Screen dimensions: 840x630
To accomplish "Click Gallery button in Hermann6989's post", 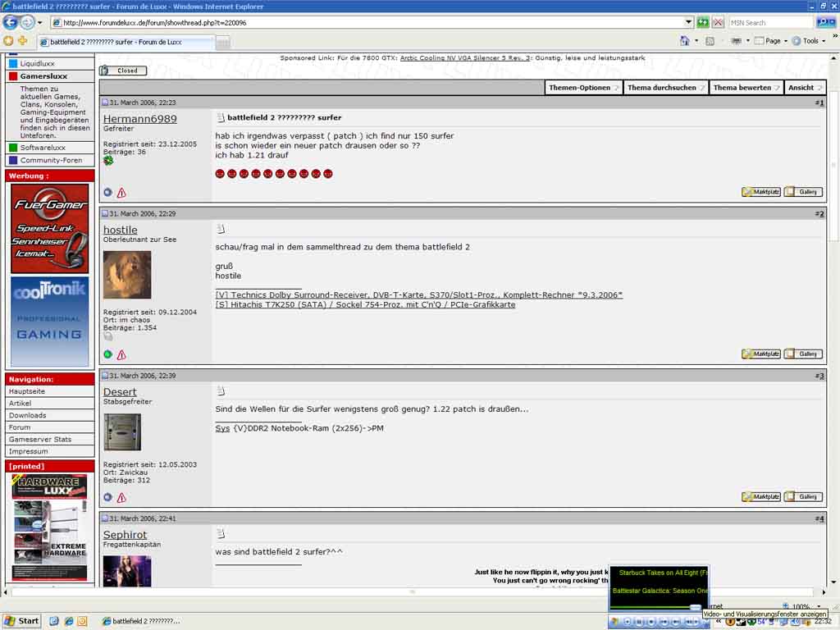I will [803, 191].
